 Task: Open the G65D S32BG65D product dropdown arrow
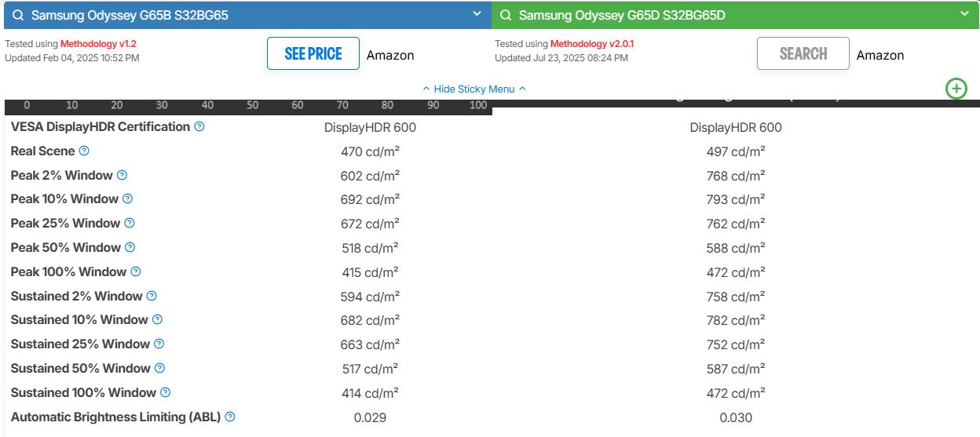[x=964, y=14]
